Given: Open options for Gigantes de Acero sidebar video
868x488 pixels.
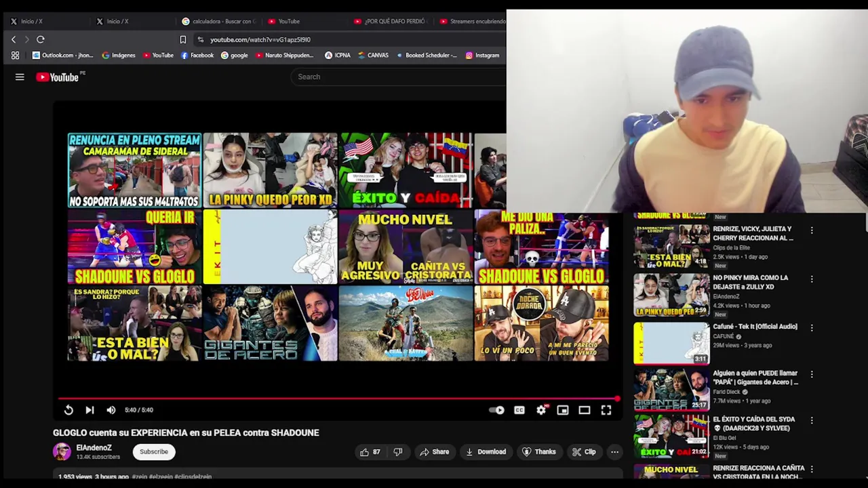Looking at the screenshot, I should [x=812, y=375].
